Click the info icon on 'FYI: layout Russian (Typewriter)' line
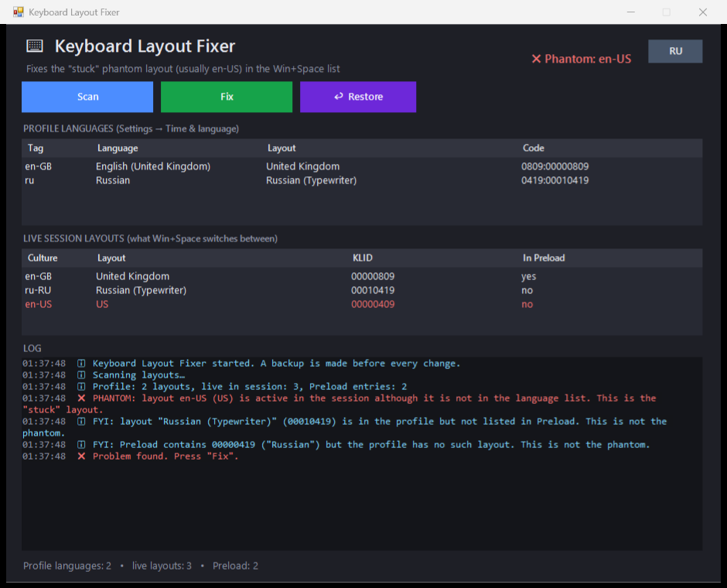727x588 pixels. (x=81, y=422)
